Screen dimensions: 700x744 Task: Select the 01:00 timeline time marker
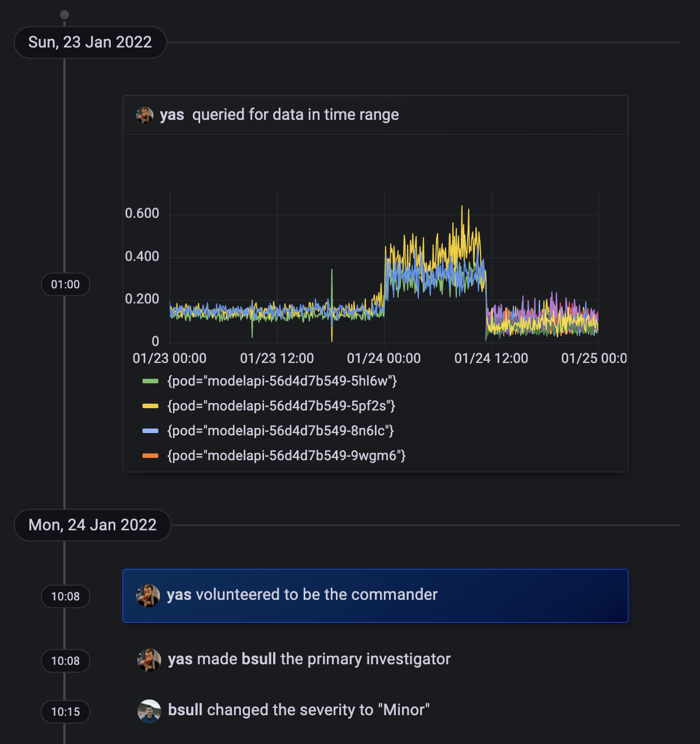[66, 284]
